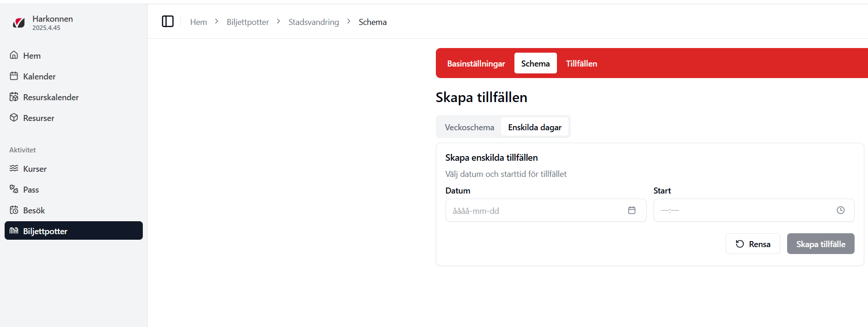Screen dimensions: 868x327
Task: Click the Kurser waves icon
Action: tap(14, 169)
